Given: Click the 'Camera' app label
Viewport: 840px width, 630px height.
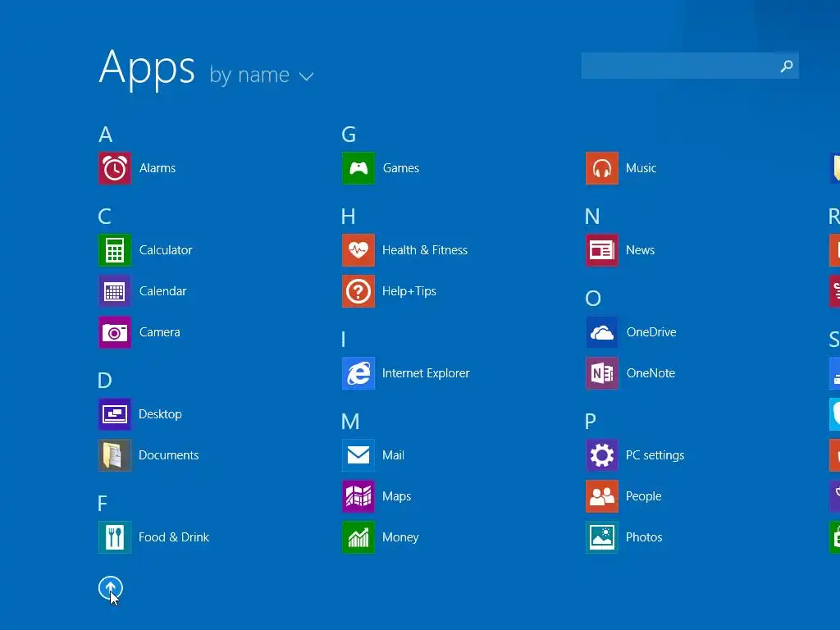Looking at the screenshot, I should pos(160,332).
